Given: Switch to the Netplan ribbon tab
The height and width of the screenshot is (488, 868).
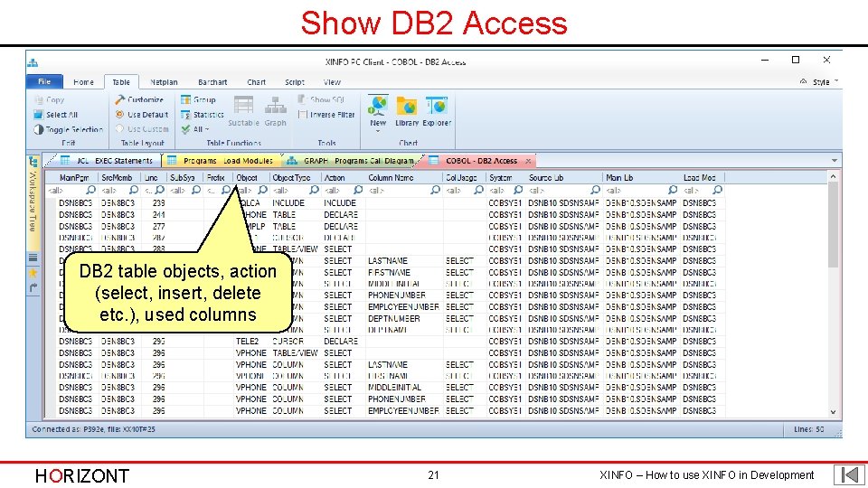Looking at the screenshot, I should pyautogui.click(x=164, y=82).
